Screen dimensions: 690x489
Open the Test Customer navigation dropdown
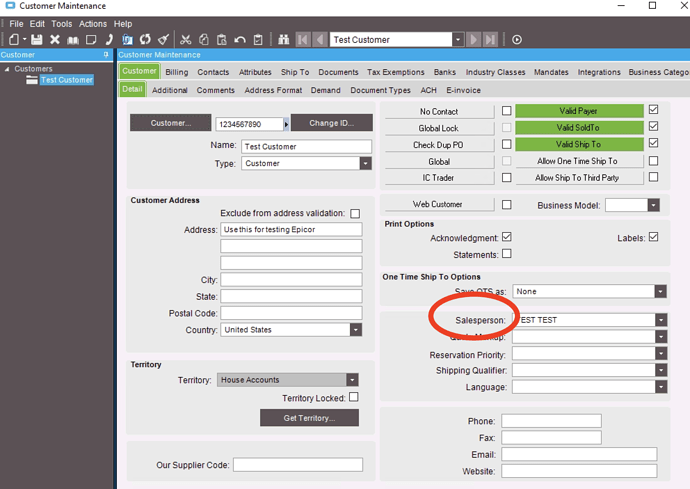coord(458,40)
